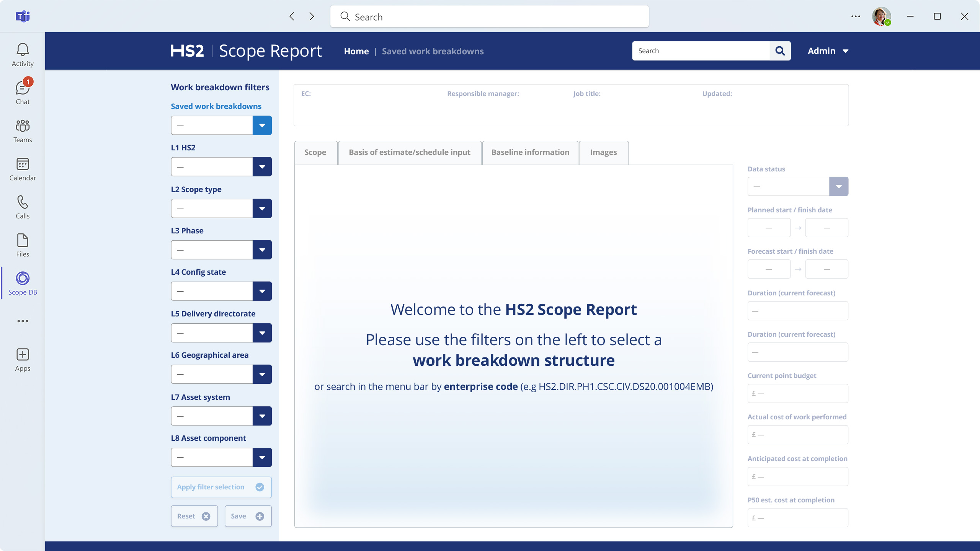Click the Planned start date field
Image resolution: width=980 pixels, height=551 pixels.
click(x=769, y=228)
